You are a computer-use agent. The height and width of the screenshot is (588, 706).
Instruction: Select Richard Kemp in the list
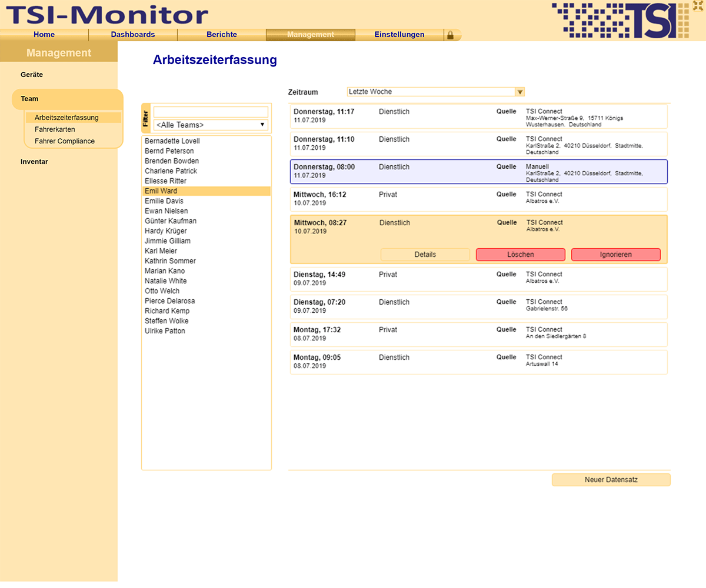[x=207, y=311]
